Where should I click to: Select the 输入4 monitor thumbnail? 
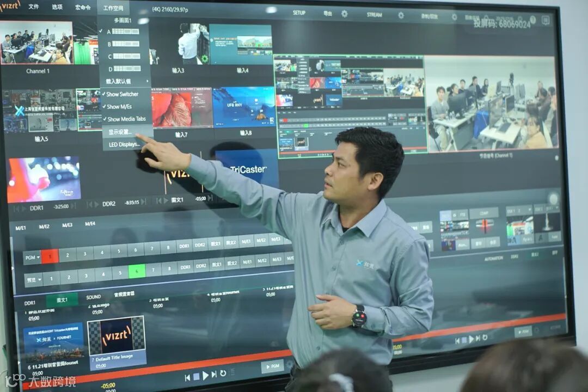point(241,45)
